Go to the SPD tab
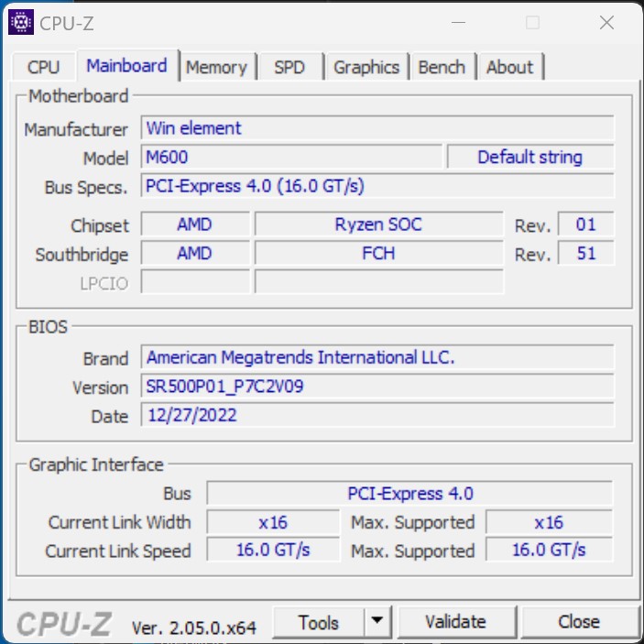Screen dimensions: 644x644 [x=290, y=67]
